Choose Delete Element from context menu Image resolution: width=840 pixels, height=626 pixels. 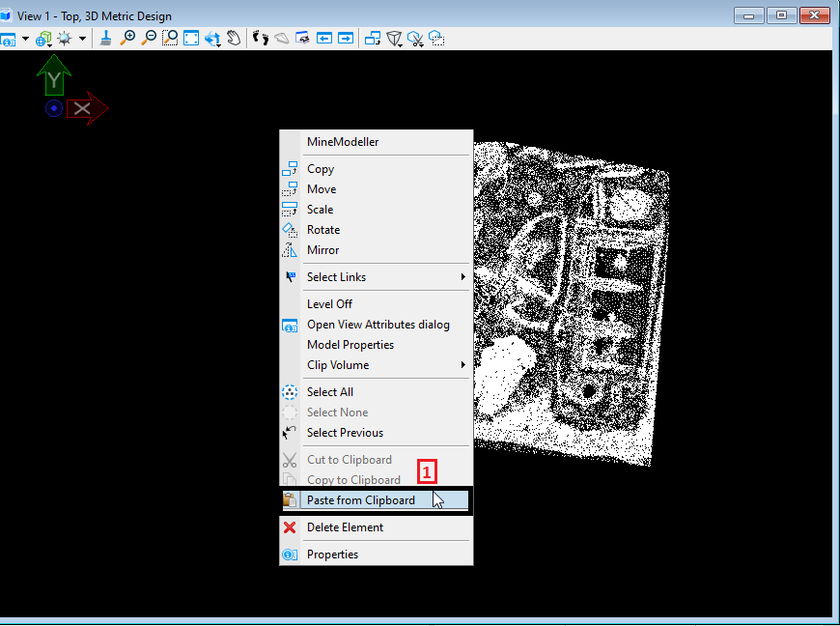[345, 527]
